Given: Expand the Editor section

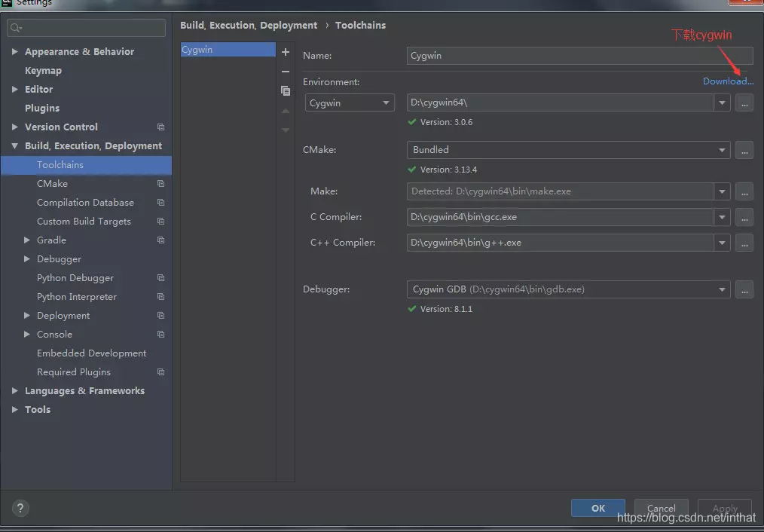Looking at the screenshot, I should (x=14, y=89).
